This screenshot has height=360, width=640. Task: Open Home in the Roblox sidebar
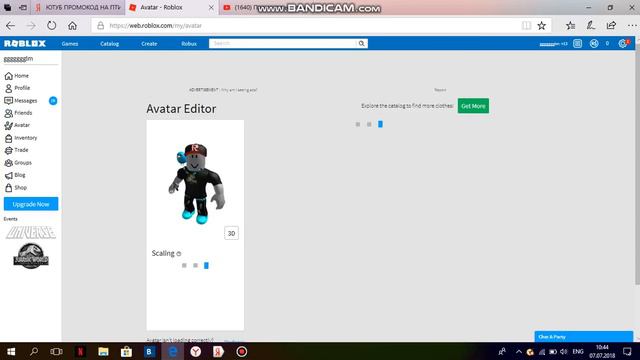click(x=17, y=76)
